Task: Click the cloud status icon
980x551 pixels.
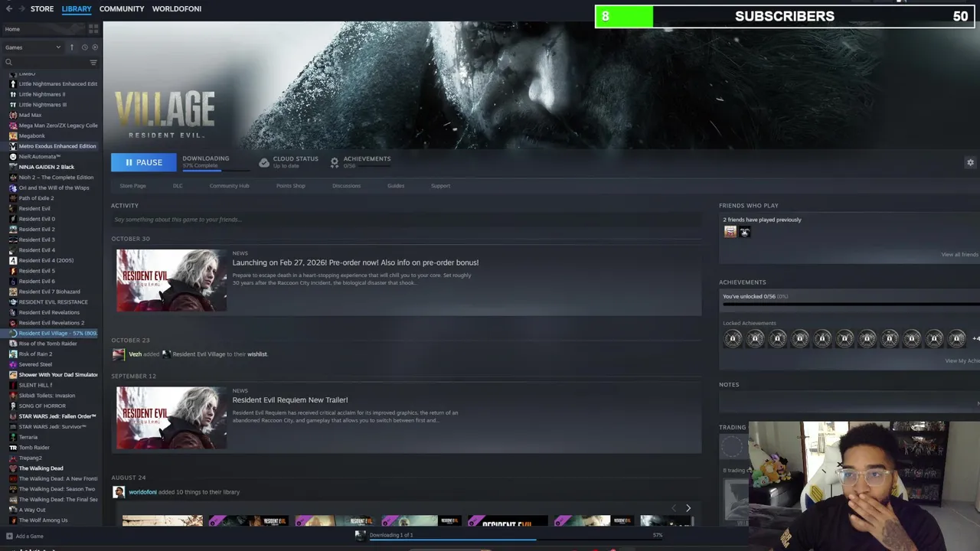Action: pyautogui.click(x=264, y=162)
